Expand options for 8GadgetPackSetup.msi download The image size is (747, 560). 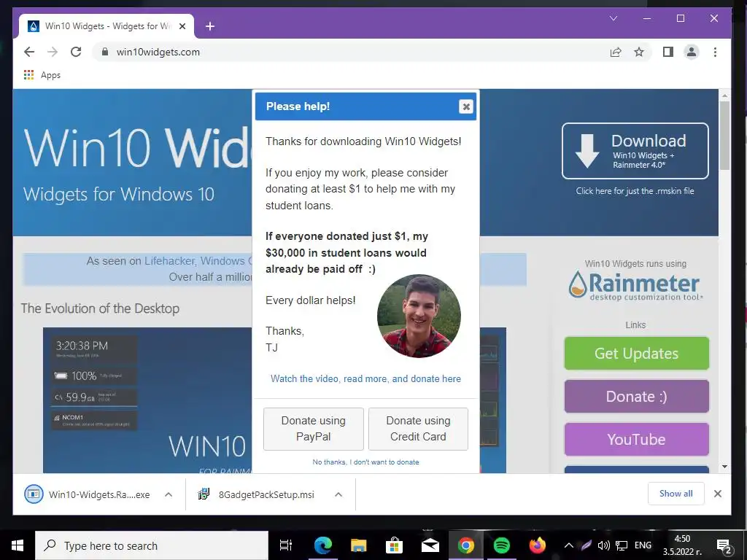click(338, 494)
